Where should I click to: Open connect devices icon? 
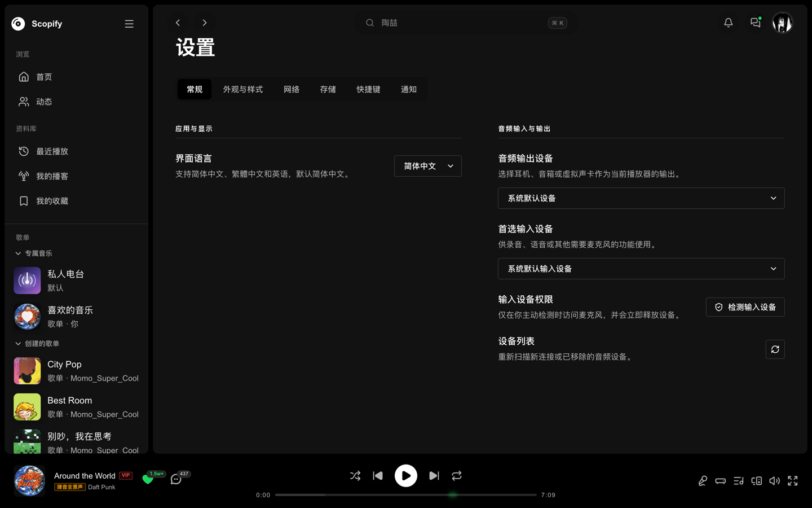pyautogui.click(x=757, y=481)
